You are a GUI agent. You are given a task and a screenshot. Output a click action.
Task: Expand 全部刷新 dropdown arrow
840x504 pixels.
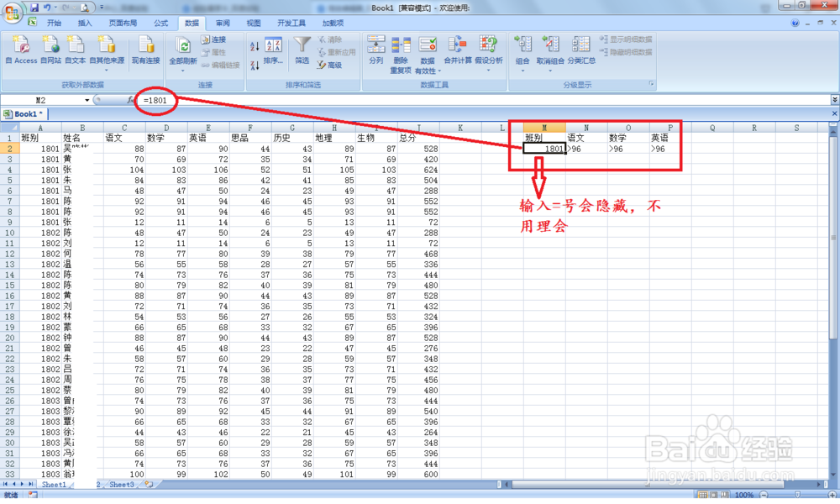pos(183,71)
